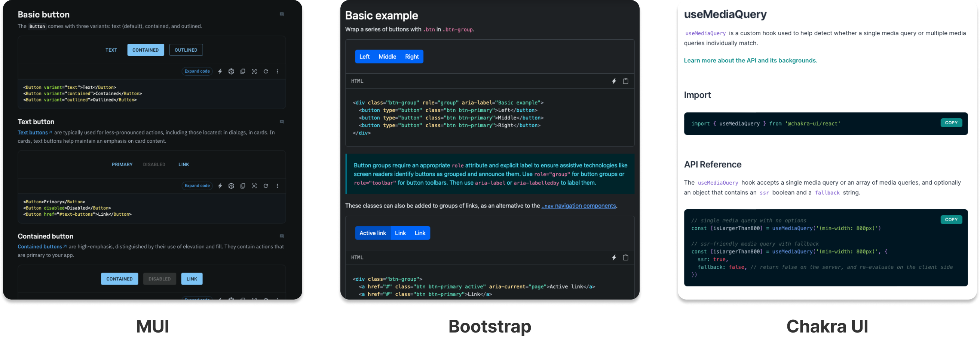
Task: Click the PRIMARY text button
Action: click(x=122, y=164)
